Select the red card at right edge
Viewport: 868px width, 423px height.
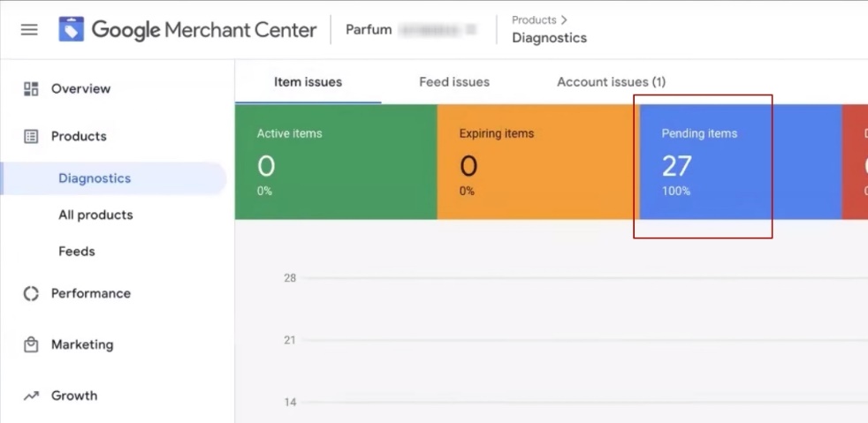tap(855, 162)
